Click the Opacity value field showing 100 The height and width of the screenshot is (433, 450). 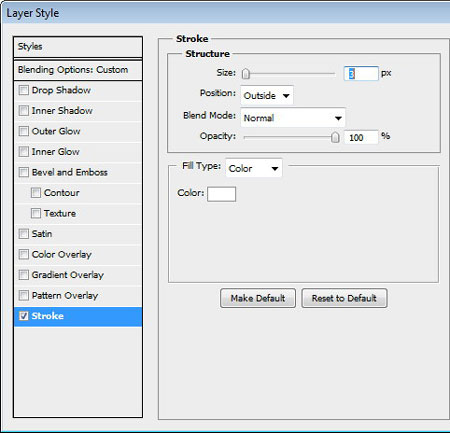(x=361, y=137)
